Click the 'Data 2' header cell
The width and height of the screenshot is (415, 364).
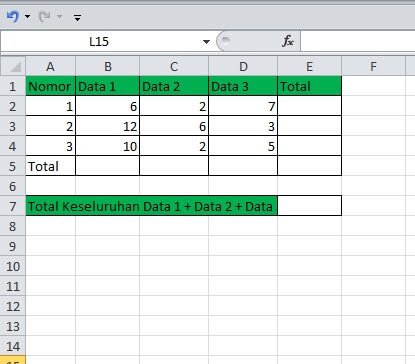click(x=174, y=86)
